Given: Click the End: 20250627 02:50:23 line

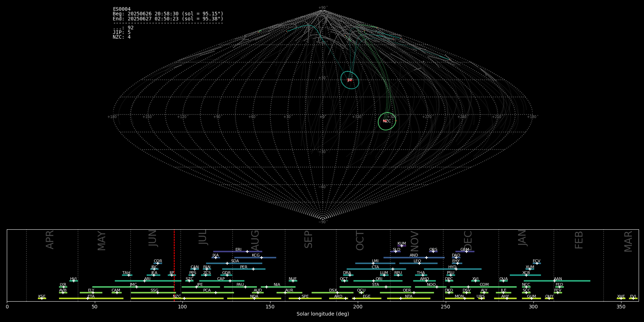Looking at the screenshot, I should click(168, 19).
